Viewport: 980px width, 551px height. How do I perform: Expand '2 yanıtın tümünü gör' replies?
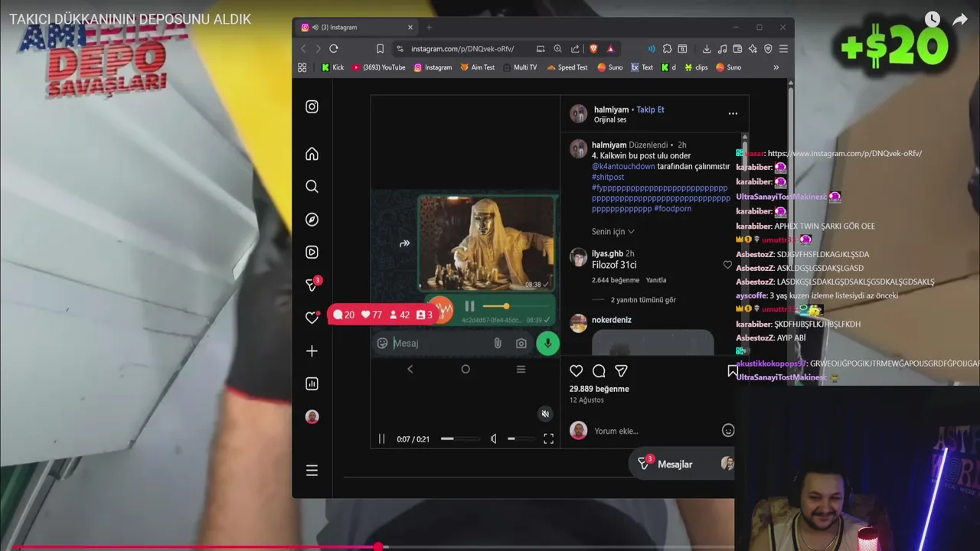pyautogui.click(x=643, y=300)
